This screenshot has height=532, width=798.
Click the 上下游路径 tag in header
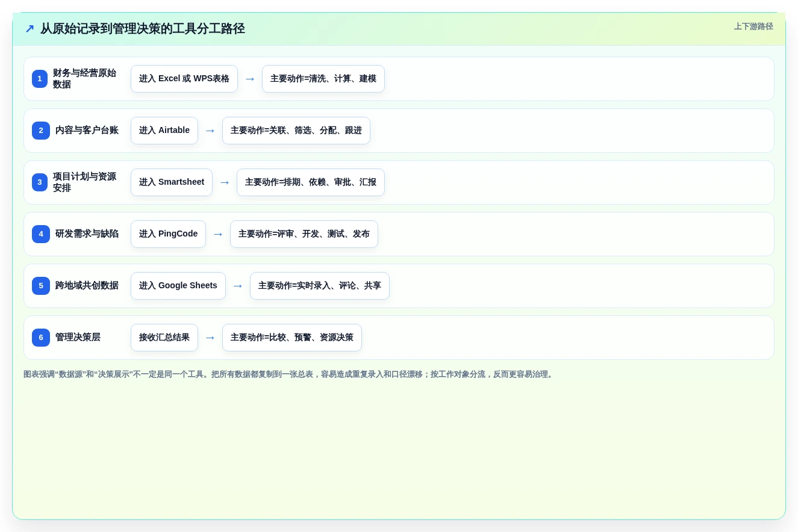coord(753,26)
